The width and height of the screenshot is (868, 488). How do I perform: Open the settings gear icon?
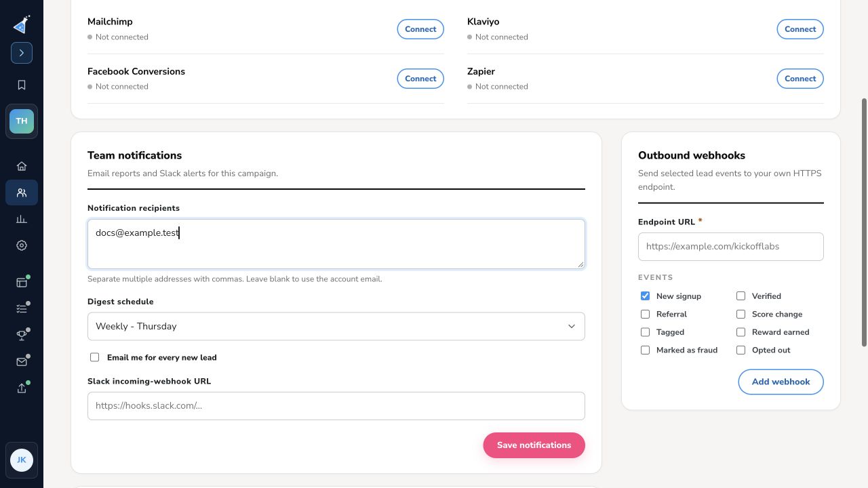pos(22,245)
